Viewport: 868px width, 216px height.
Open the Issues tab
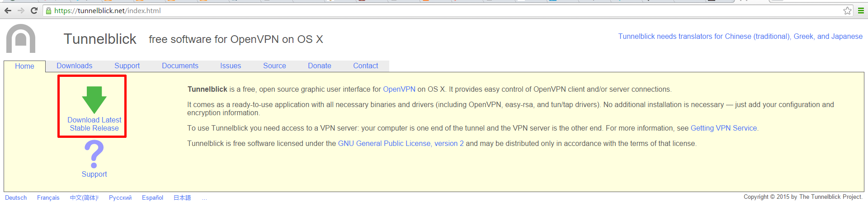click(x=231, y=66)
